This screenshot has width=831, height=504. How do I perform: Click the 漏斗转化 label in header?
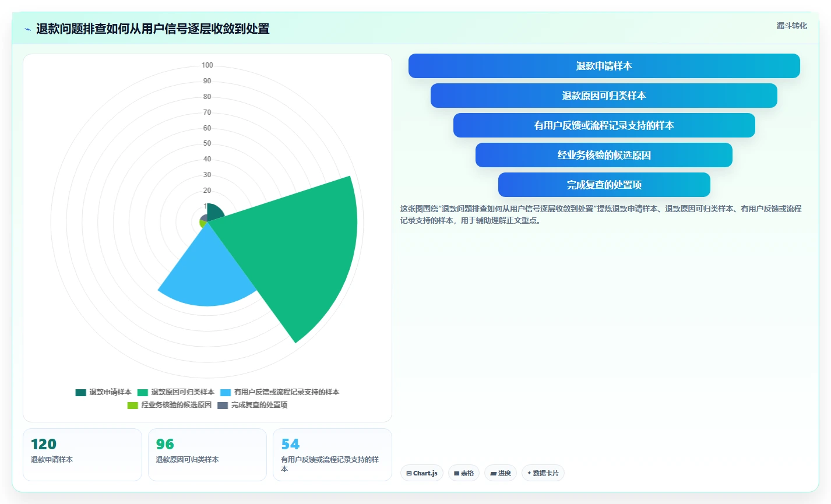[791, 26]
